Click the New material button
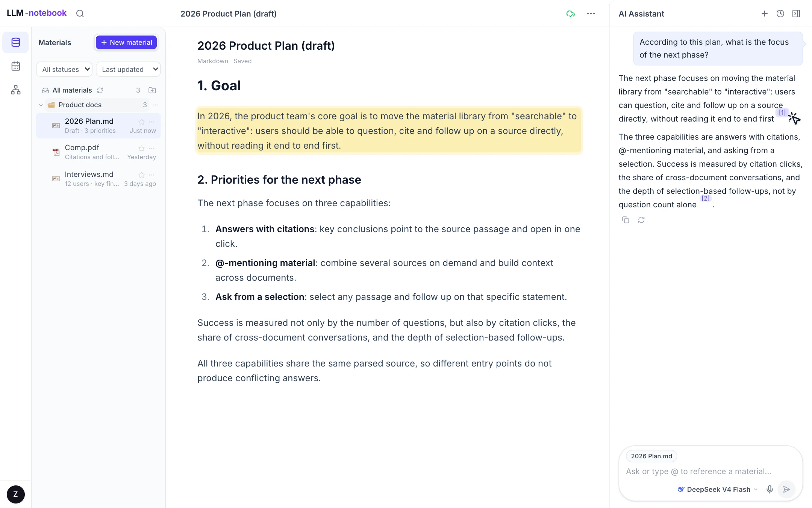The image size is (812, 508). (126, 43)
